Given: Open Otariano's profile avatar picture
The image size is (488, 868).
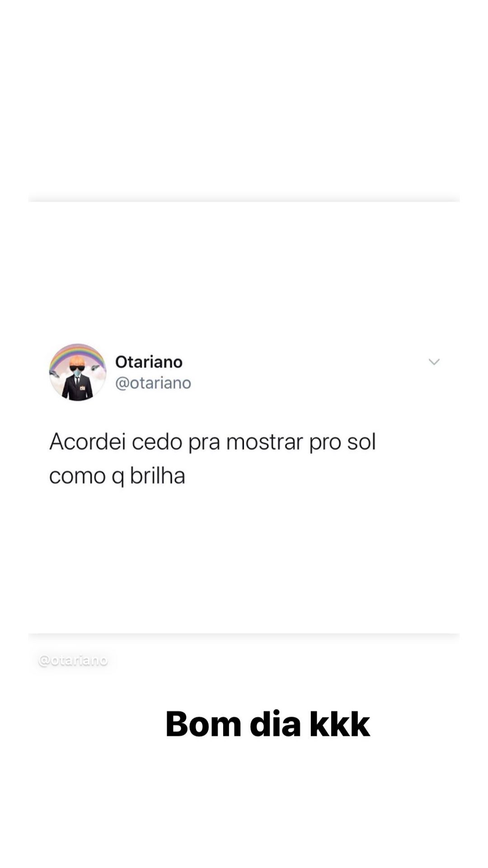Looking at the screenshot, I should (x=77, y=372).
